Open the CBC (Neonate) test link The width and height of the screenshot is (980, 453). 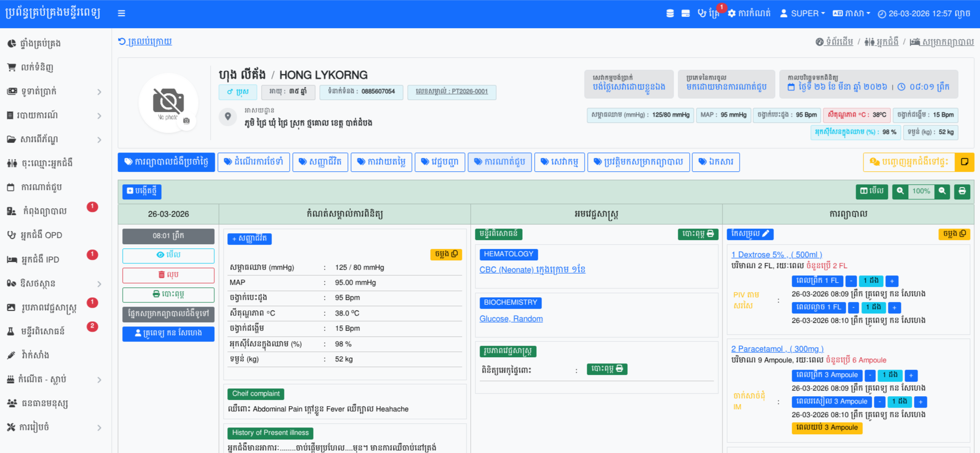click(x=532, y=270)
